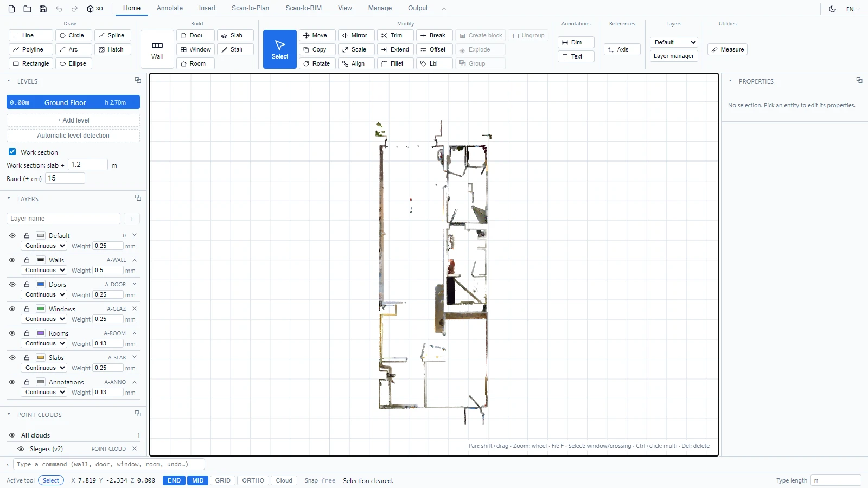Activate the Slab tool
868x488 pixels.
point(235,35)
